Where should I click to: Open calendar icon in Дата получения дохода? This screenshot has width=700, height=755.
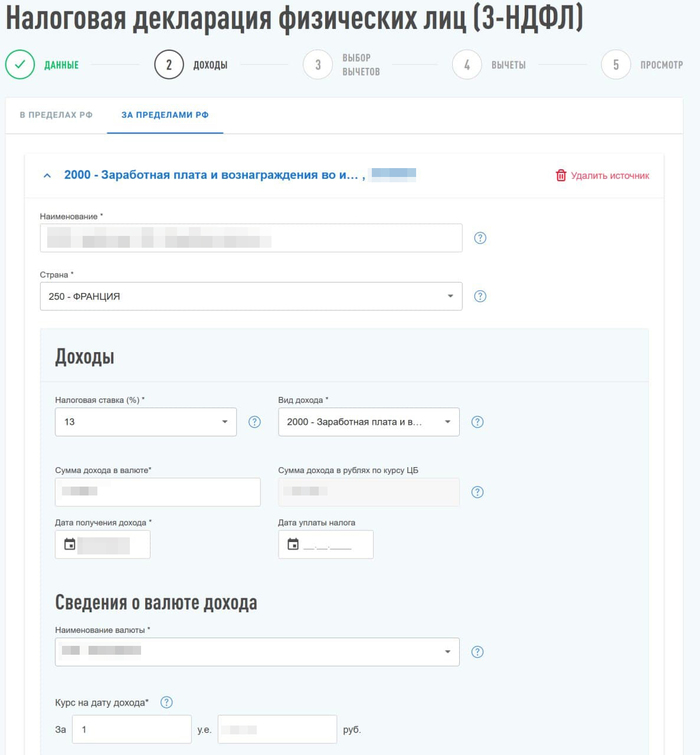pyautogui.click(x=70, y=545)
